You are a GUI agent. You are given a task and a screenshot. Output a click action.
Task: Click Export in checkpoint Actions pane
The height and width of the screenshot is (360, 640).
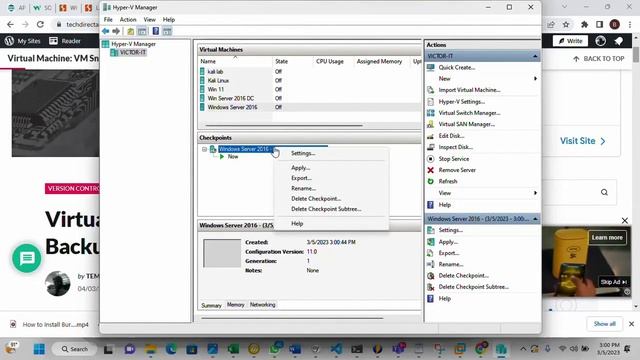click(449, 253)
